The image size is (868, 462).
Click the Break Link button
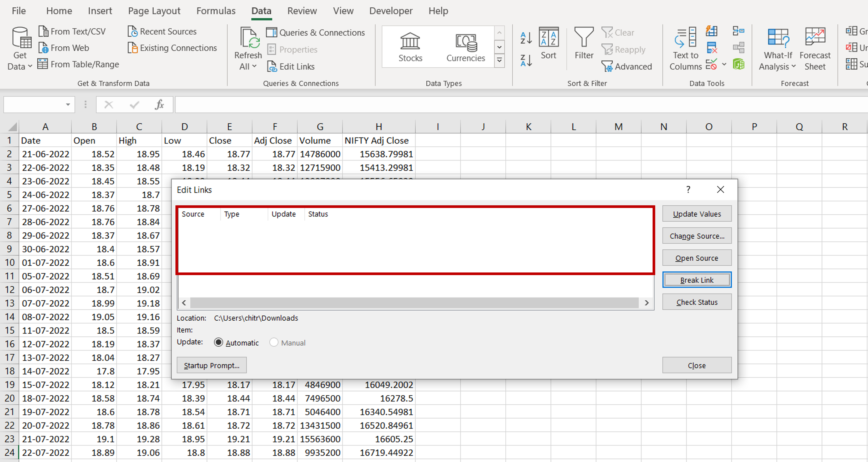tap(697, 280)
